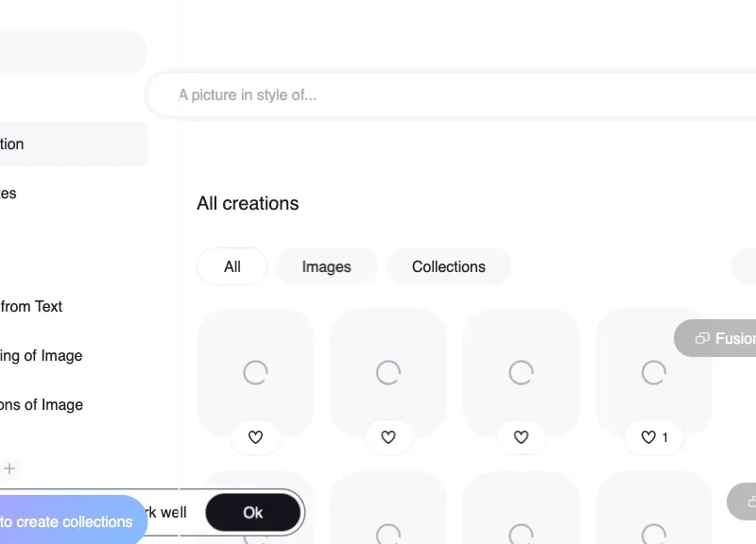Open the second loading creation thumbnail
Screen dimensions: 756x544
[x=388, y=371]
